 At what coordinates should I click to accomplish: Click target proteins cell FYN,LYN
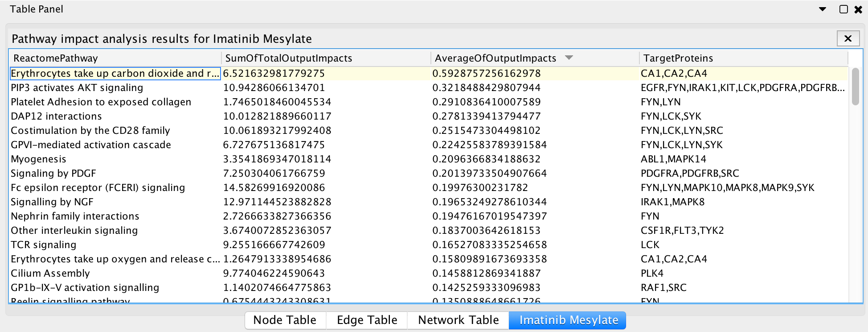pyautogui.click(x=661, y=102)
